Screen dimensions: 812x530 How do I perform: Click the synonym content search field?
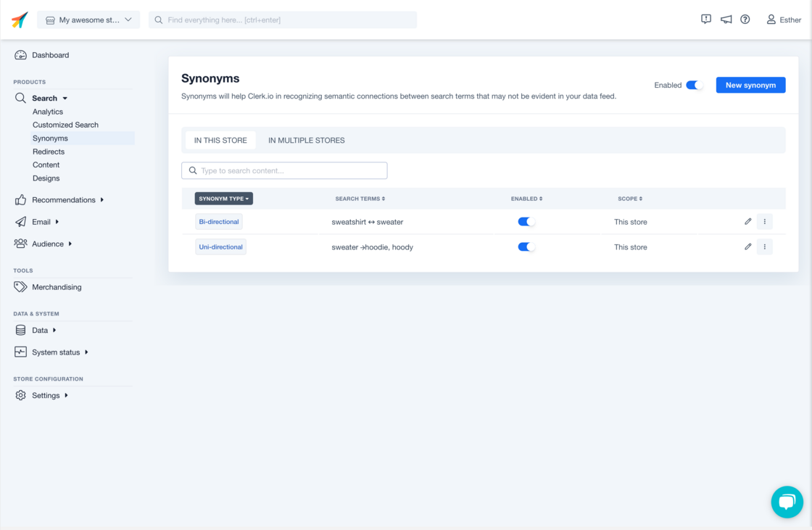[x=284, y=170]
